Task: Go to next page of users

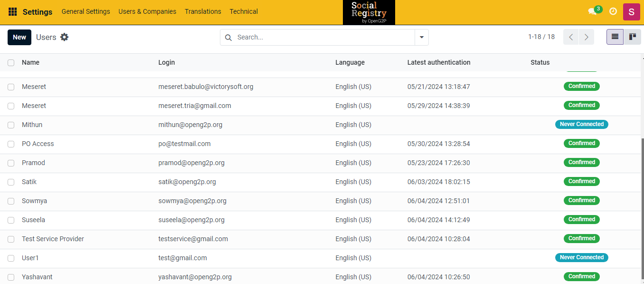Action: [587, 37]
